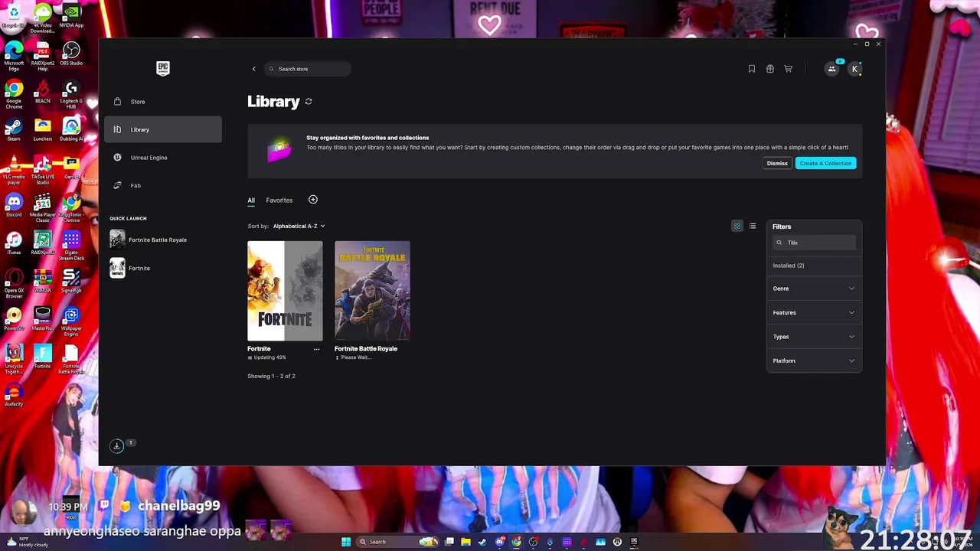The width and height of the screenshot is (980, 551).
Task: Select the WinRAR desktop shortcut
Action: [x=42, y=280]
